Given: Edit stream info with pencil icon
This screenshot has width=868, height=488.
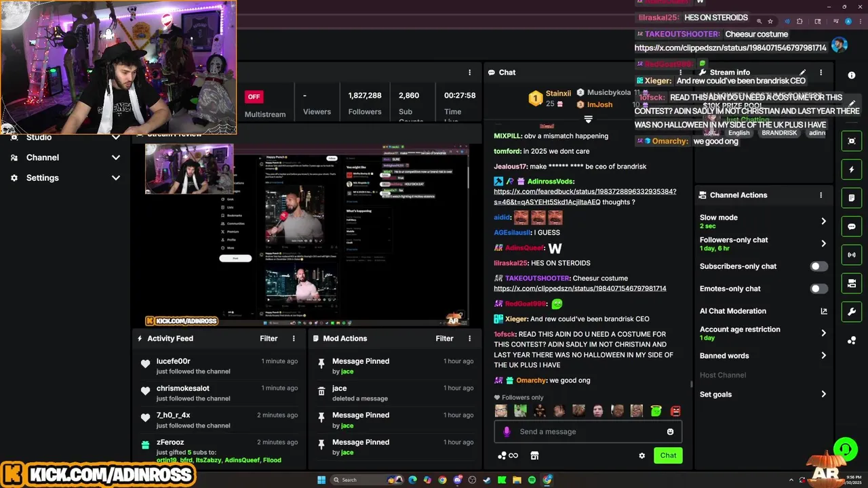Looking at the screenshot, I should (x=803, y=72).
